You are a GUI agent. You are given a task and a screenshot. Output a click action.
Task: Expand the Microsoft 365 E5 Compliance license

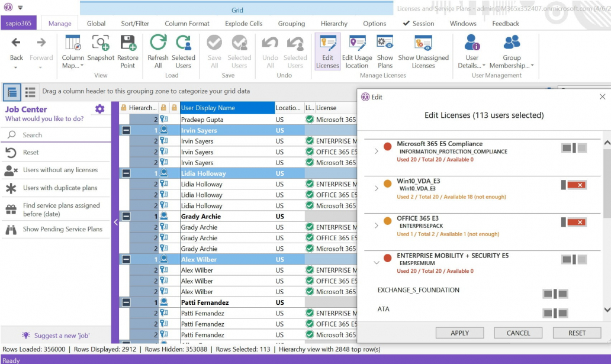click(377, 152)
